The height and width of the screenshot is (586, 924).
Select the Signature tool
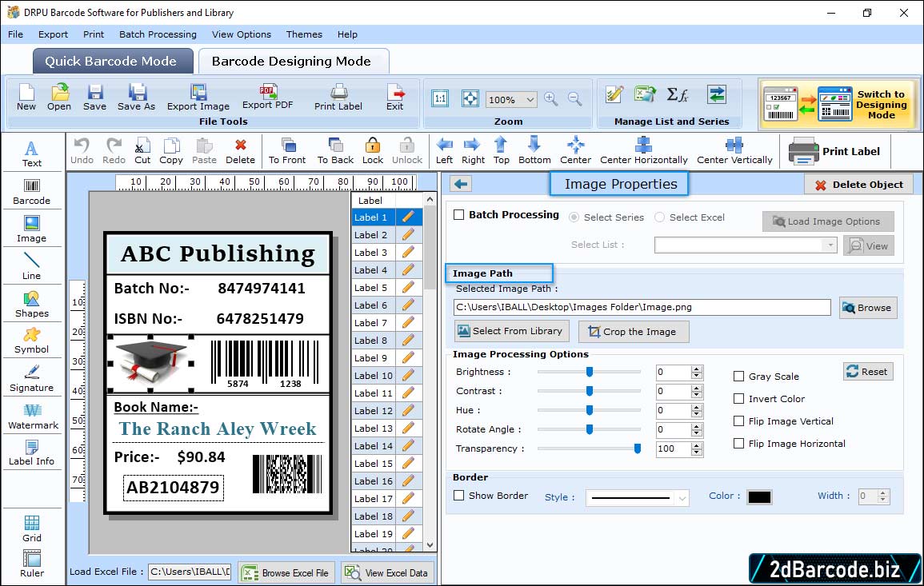pos(32,379)
